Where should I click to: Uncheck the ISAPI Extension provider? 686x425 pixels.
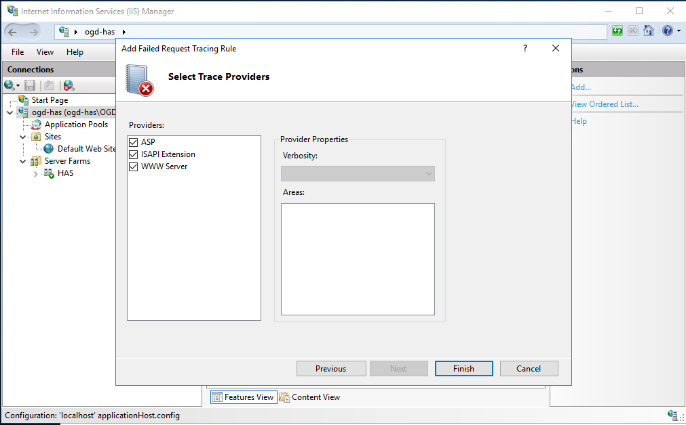click(x=133, y=155)
